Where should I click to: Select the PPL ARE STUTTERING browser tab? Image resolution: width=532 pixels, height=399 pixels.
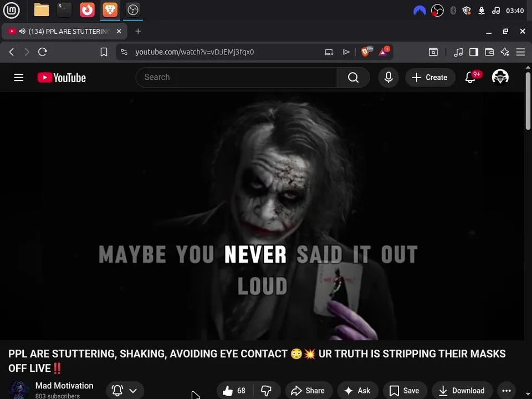(x=64, y=31)
